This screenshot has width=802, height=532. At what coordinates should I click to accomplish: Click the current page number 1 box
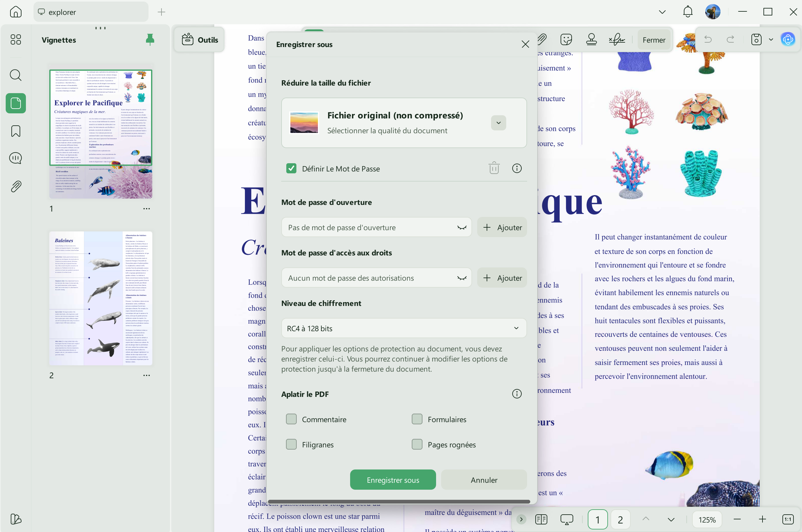tap(598, 519)
